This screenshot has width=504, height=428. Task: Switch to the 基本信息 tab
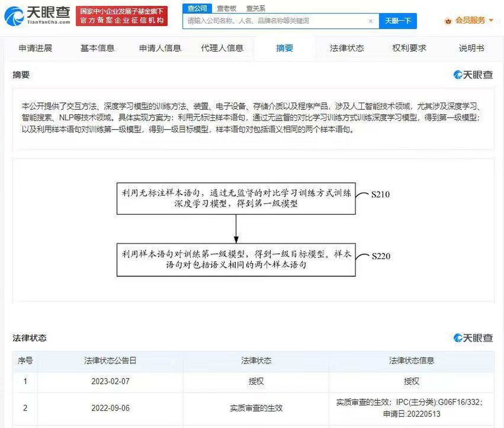(98, 48)
